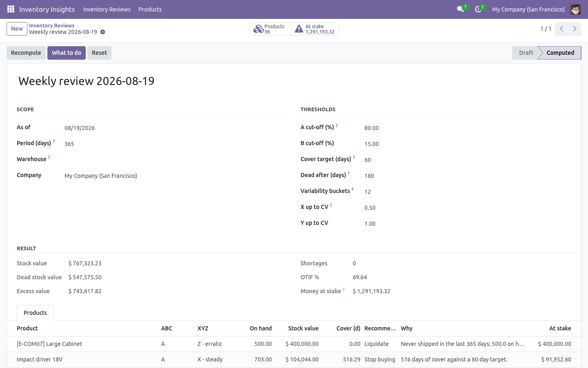588x368 pixels.
Task: Open the chat messages icon
Action: [x=460, y=9]
